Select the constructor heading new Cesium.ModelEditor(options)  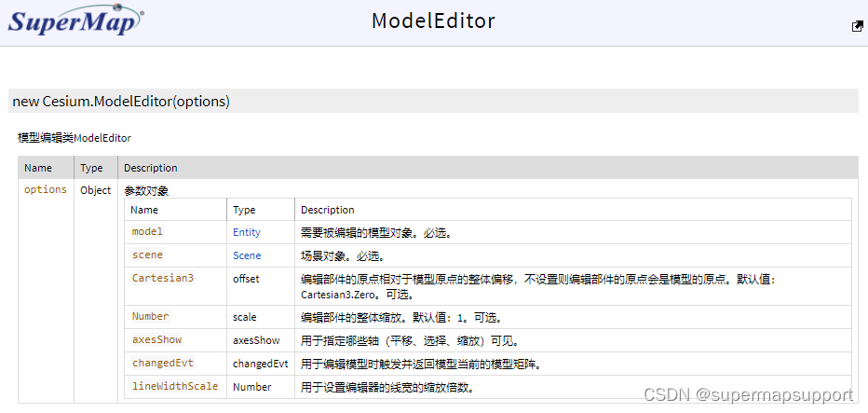tap(121, 102)
